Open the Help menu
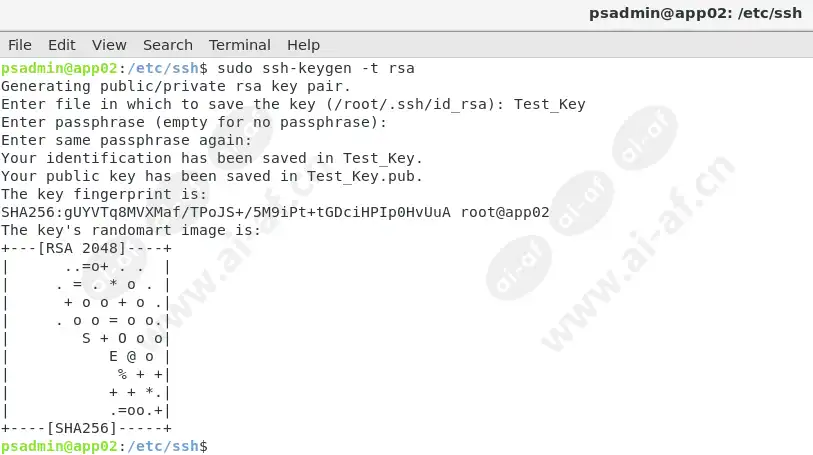Screen dimensions: 813x455 click(x=303, y=45)
